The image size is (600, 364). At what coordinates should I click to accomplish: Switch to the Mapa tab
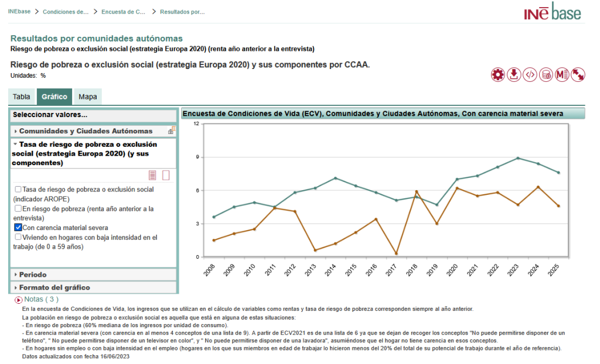[x=88, y=97]
